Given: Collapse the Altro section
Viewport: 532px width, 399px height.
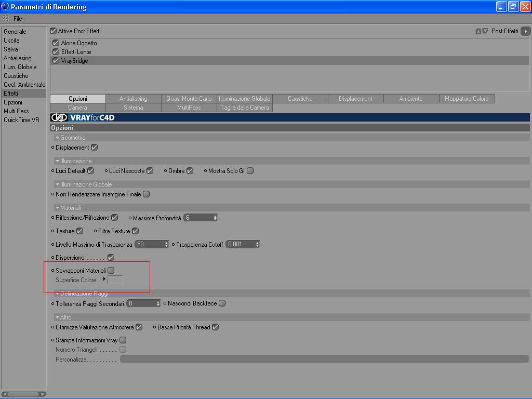Looking at the screenshot, I should coord(57,317).
